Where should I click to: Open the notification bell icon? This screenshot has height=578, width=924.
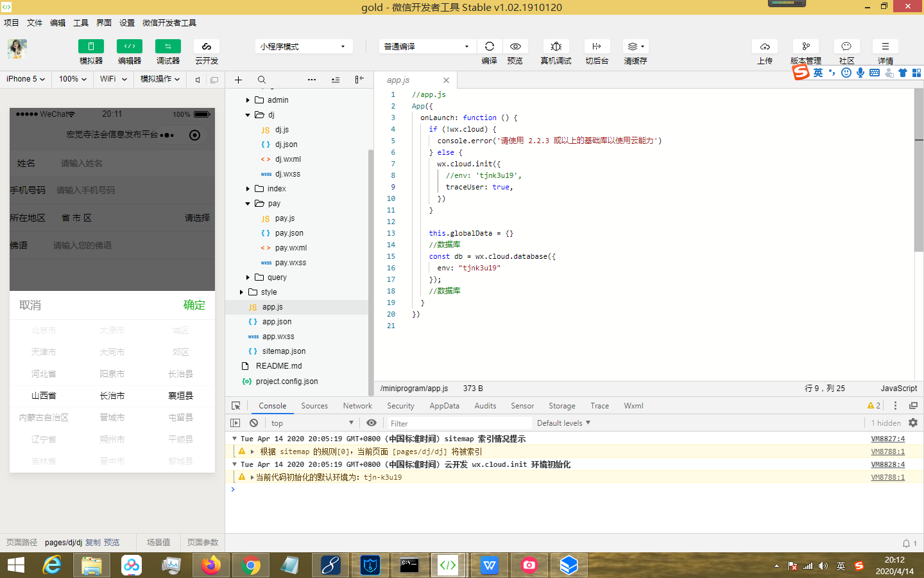pos(907,543)
